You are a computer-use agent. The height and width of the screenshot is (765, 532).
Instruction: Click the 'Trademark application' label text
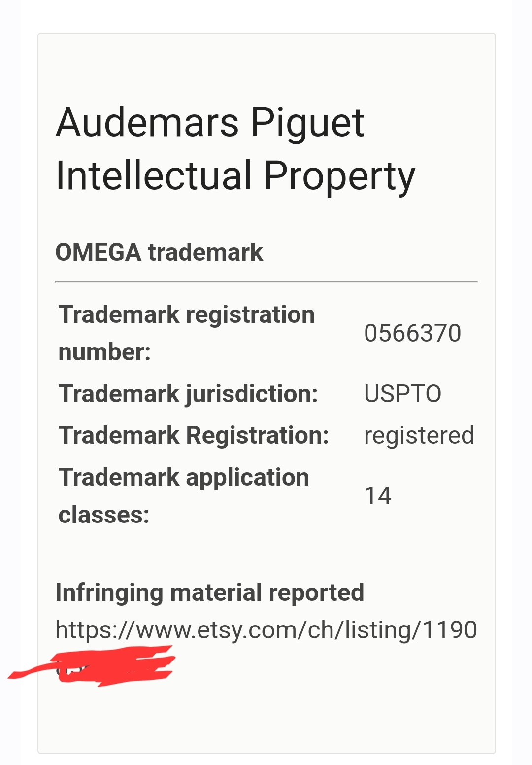[184, 477]
